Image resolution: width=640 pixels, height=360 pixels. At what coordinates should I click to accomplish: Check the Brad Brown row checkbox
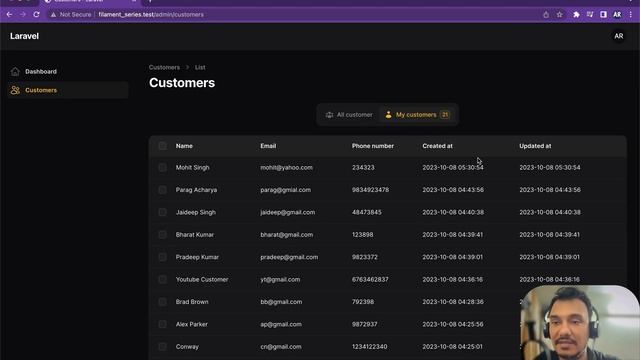(x=162, y=302)
